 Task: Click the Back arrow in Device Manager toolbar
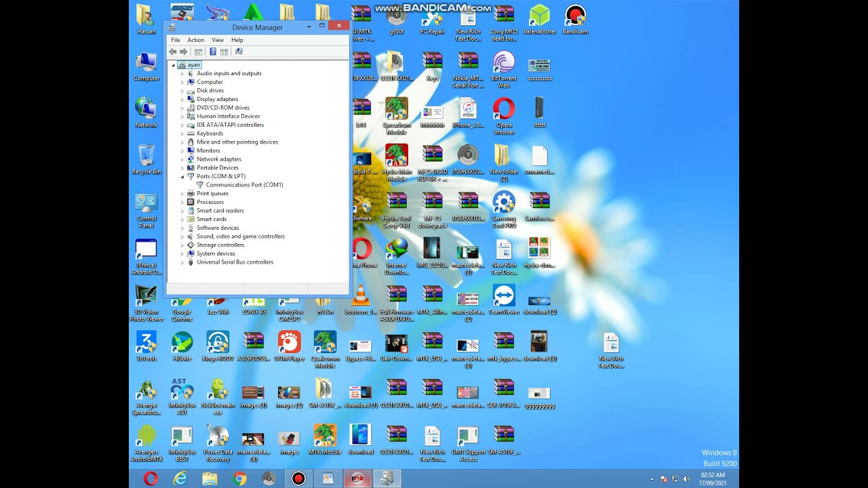click(173, 52)
